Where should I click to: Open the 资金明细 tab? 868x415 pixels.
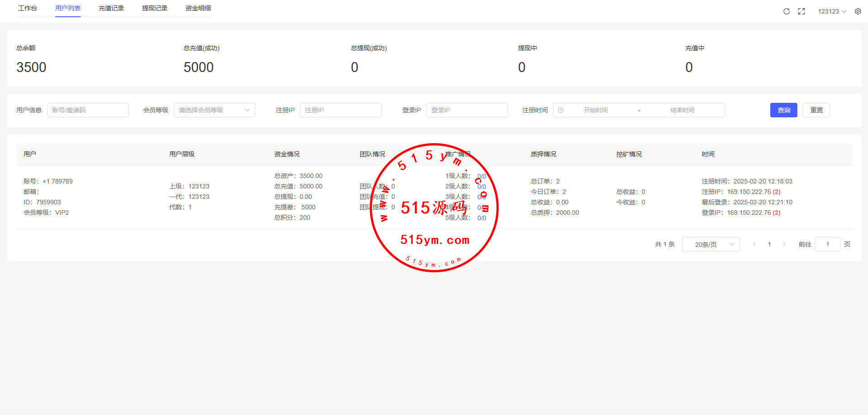198,8
